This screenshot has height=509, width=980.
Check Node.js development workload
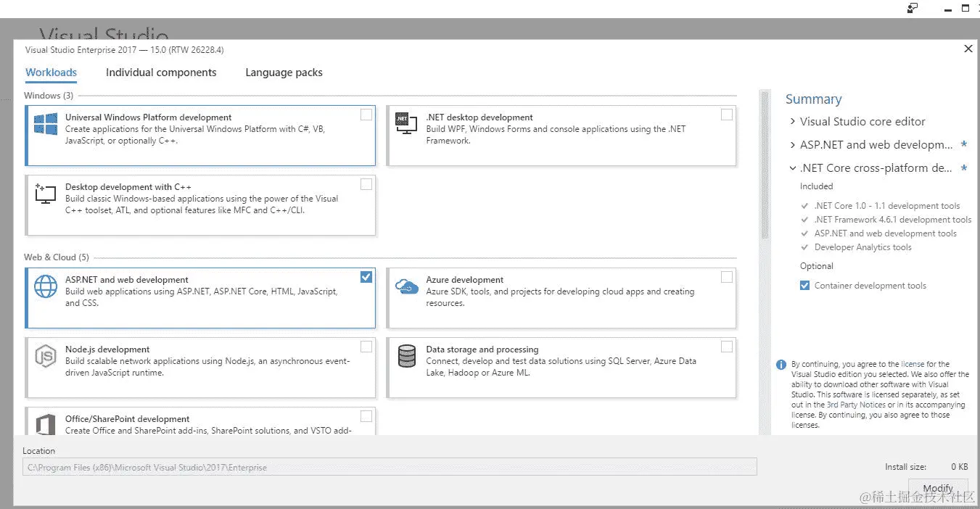[x=366, y=347]
